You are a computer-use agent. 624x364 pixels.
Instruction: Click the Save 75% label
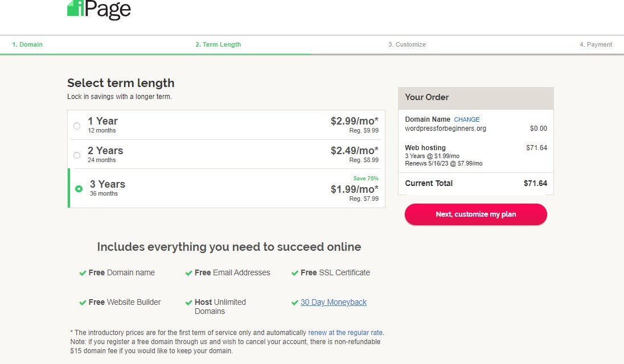click(366, 179)
